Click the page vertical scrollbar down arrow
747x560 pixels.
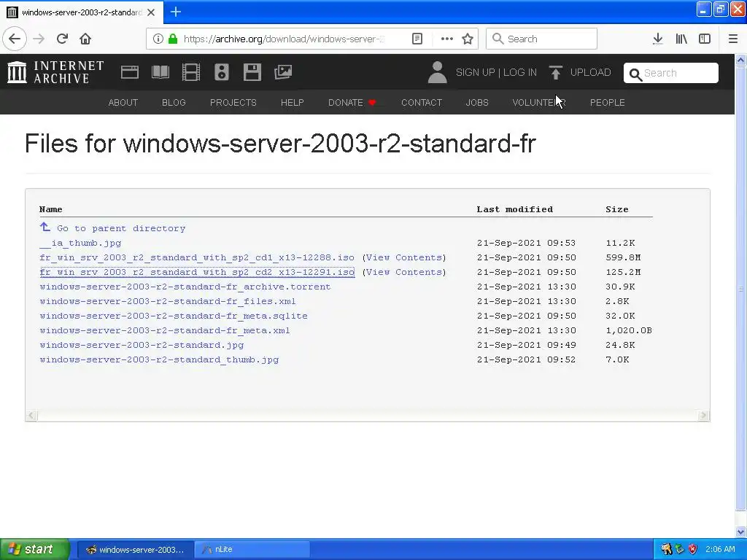[740, 532]
